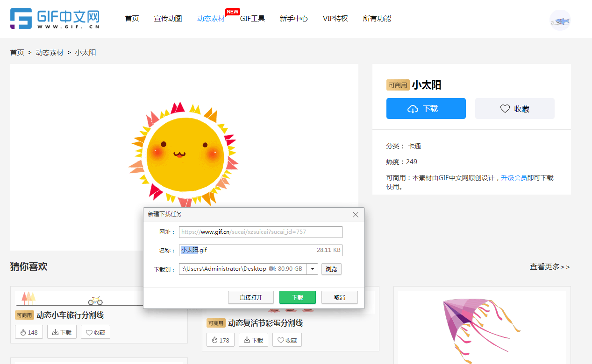Open the user avatar profile icon
Screen dimensions: 592x364
click(560, 21)
